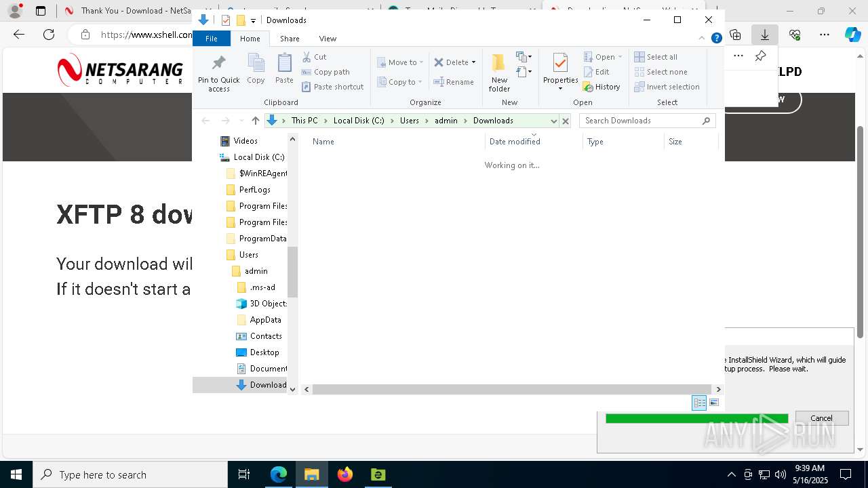Switch to large icons view icon

click(714, 403)
